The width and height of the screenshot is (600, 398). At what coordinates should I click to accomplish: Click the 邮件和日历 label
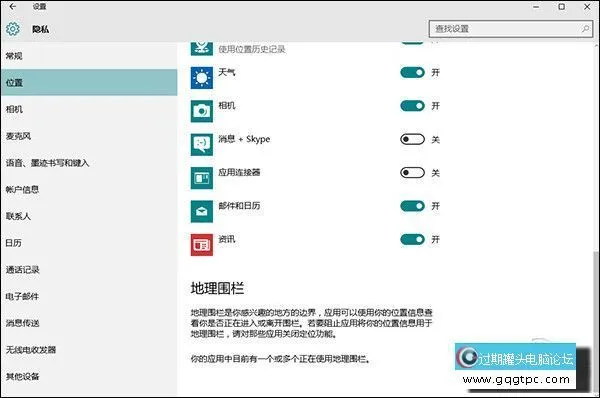coord(239,206)
